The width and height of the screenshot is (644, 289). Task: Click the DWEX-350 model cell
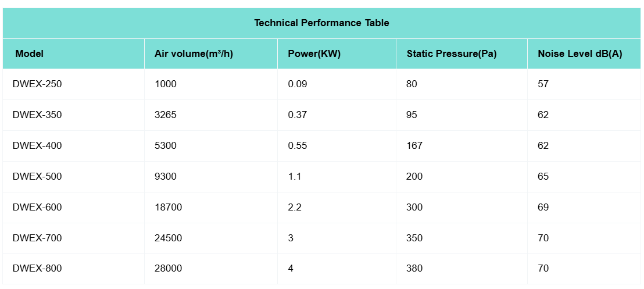coord(37,115)
